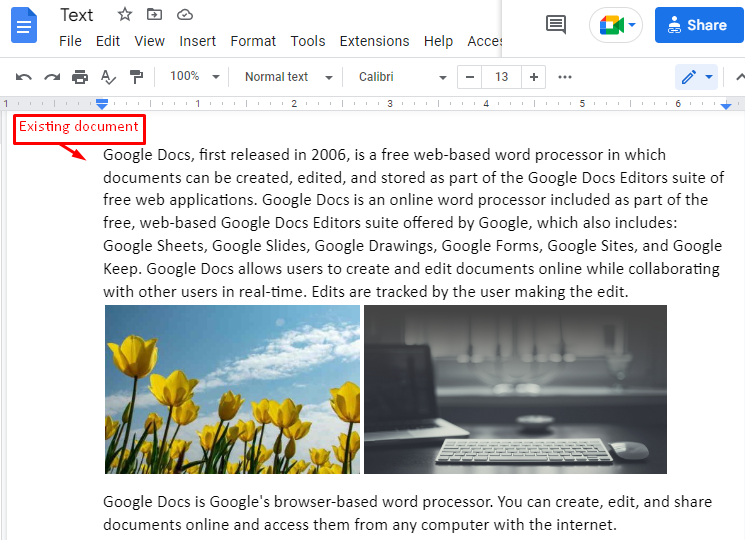The image size is (745, 540).
Task: Run spelling and grammar check icon
Action: click(x=108, y=77)
